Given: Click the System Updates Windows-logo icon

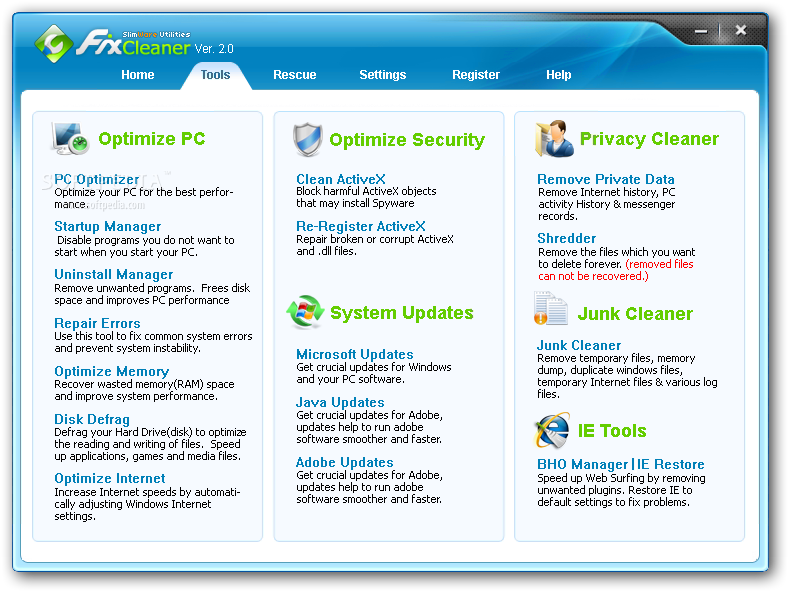Looking at the screenshot, I should 305,312.
